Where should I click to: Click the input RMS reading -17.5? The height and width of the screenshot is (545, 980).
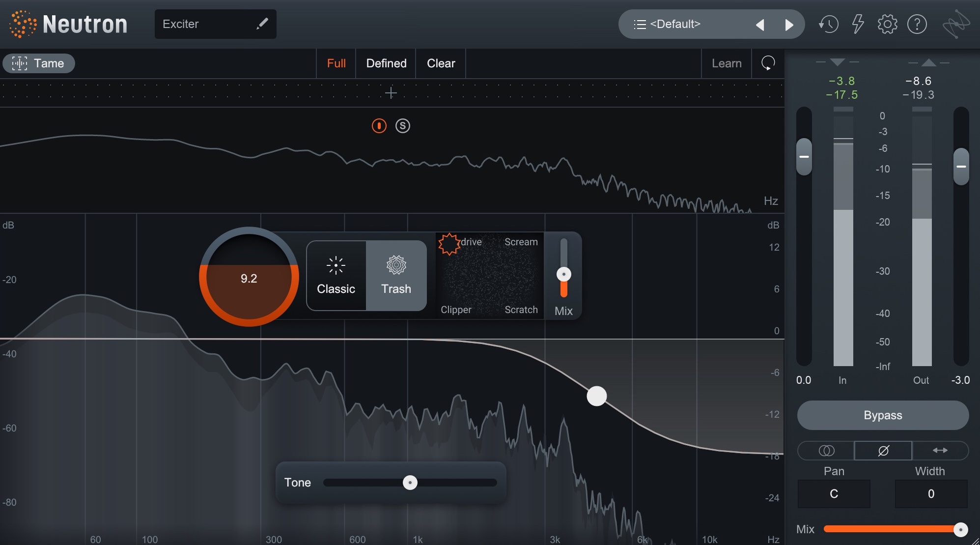coord(841,94)
